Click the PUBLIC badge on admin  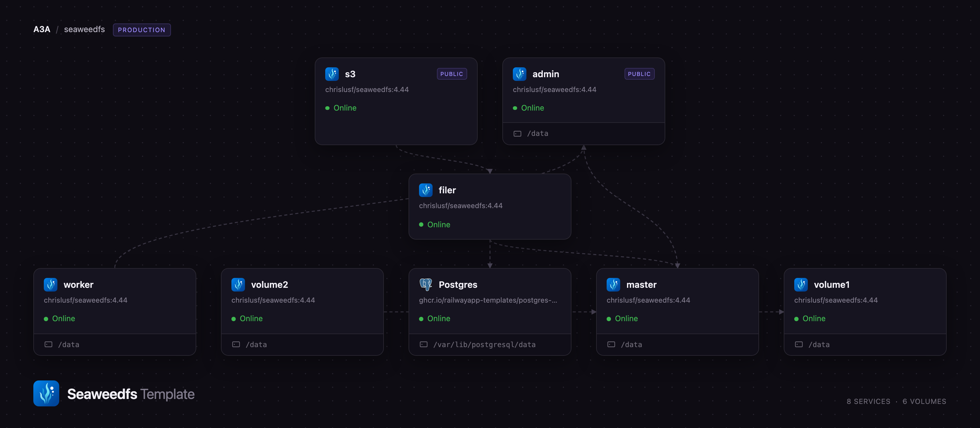639,74
